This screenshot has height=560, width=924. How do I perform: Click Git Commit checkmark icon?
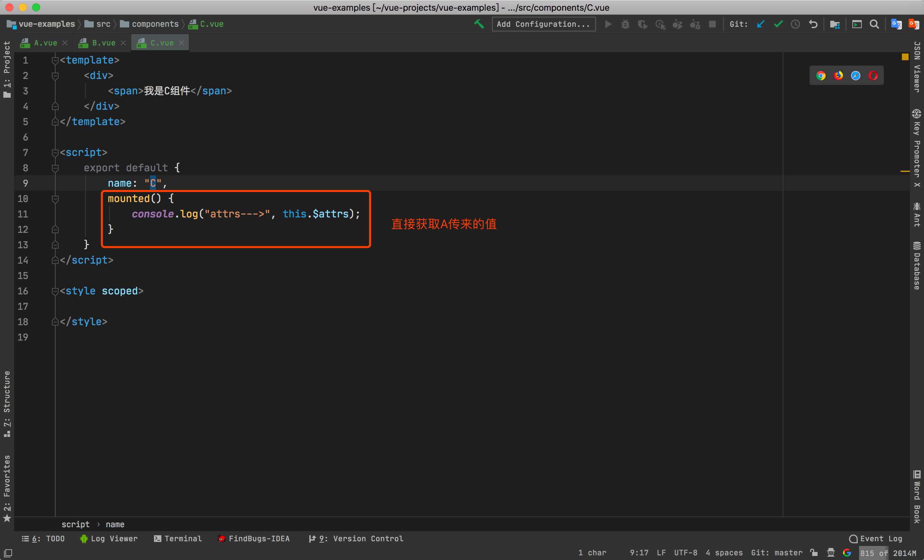pyautogui.click(x=778, y=24)
